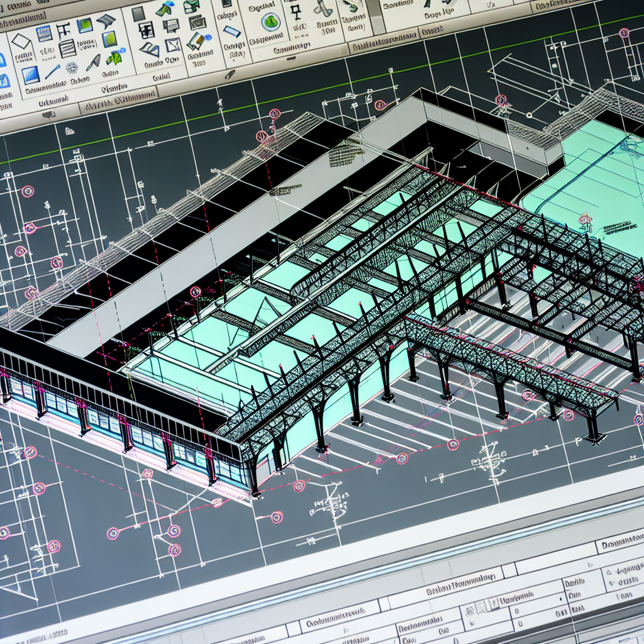
Task: Click the folded green map icon
Action: [x=196, y=41]
